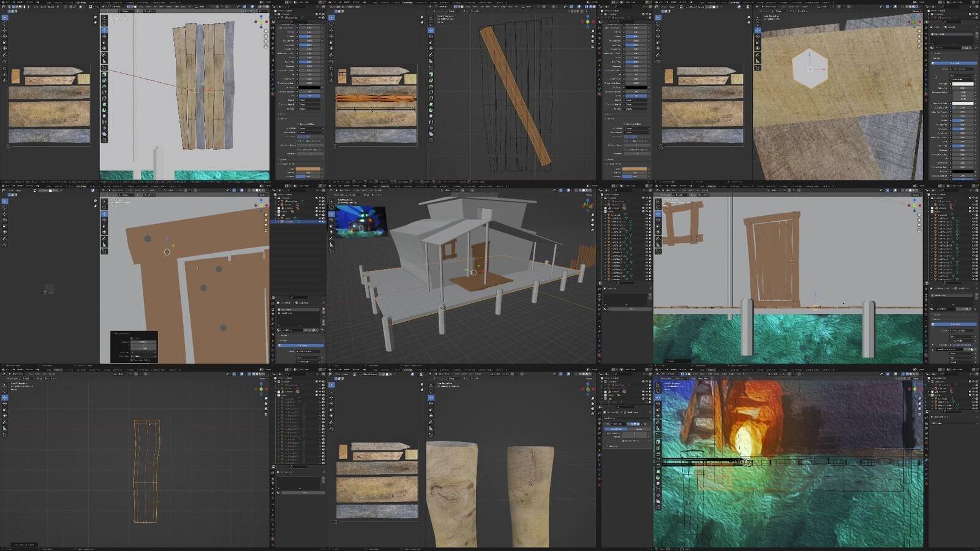This screenshot has width=980, height=551.
Task: Choose the Annotate tool in the fence-planks viewport
Action: coord(104,55)
